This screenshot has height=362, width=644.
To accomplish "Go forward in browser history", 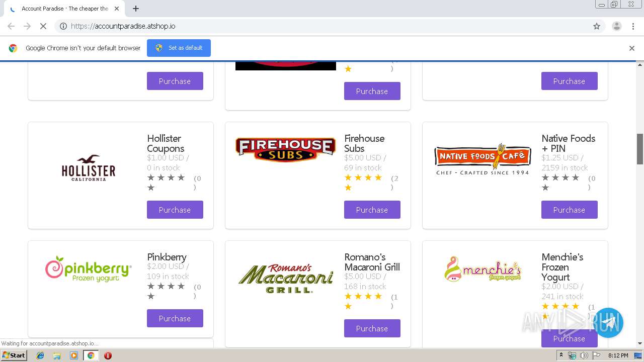I will [x=27, y=26].
